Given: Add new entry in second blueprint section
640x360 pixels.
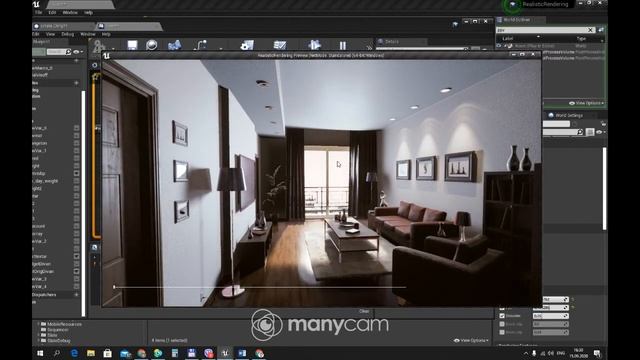Looking at the screenshot, I should point(76,83).
